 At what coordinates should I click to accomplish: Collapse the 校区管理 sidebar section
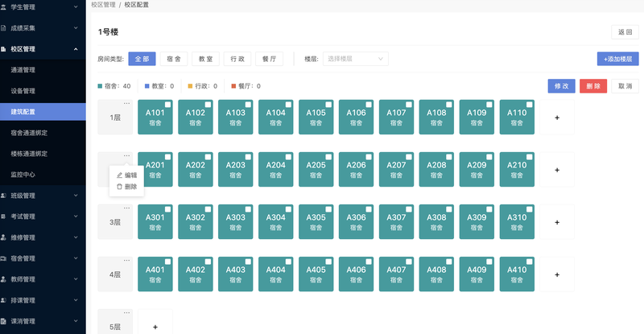point(76,49)
